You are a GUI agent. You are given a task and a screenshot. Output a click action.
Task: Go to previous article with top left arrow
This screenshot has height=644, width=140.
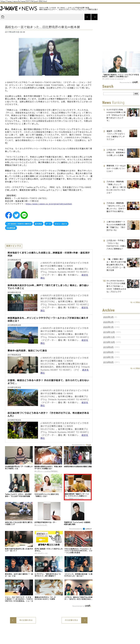pyautogui.click(x=88, y=17)
